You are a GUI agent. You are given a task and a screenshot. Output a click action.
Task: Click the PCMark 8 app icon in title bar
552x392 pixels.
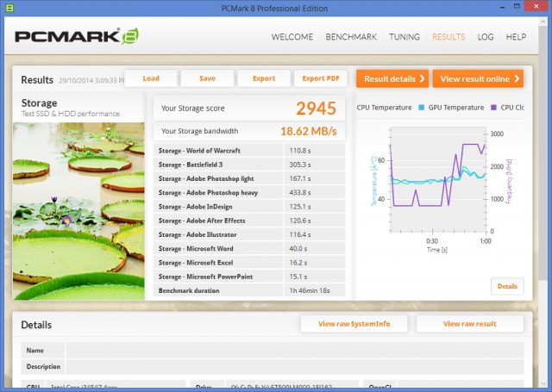(x=9, y=8)
